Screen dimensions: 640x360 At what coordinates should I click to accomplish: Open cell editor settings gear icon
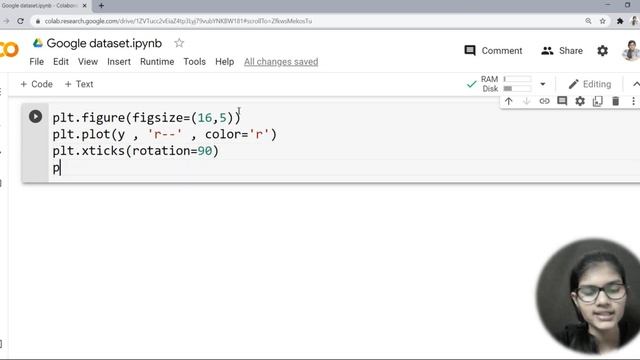point(580,101)
